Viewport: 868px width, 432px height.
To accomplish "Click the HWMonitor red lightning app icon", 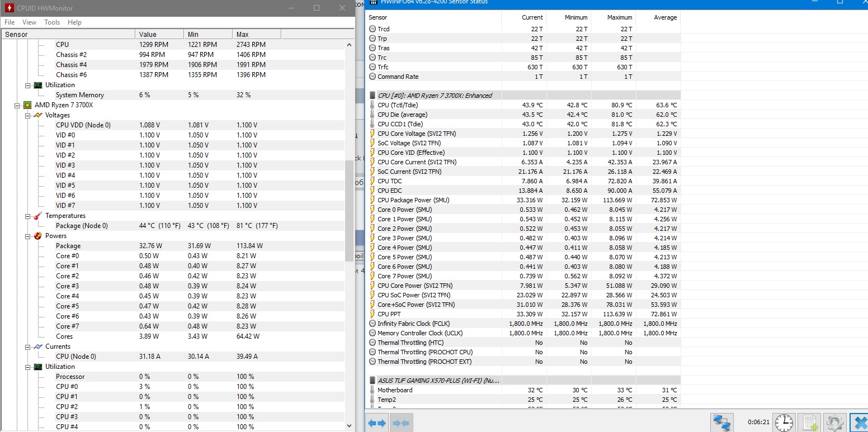I will pos(10,8).
